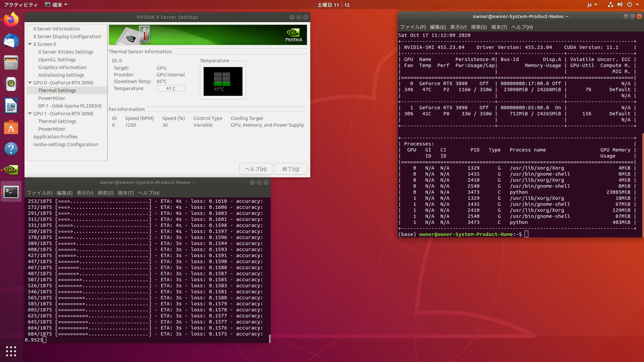The height and width of the screenshot is (362, 644).
Task: Open ファイル(F) menu in nvidia-smi terminal
Action: [x=413, y=27]
